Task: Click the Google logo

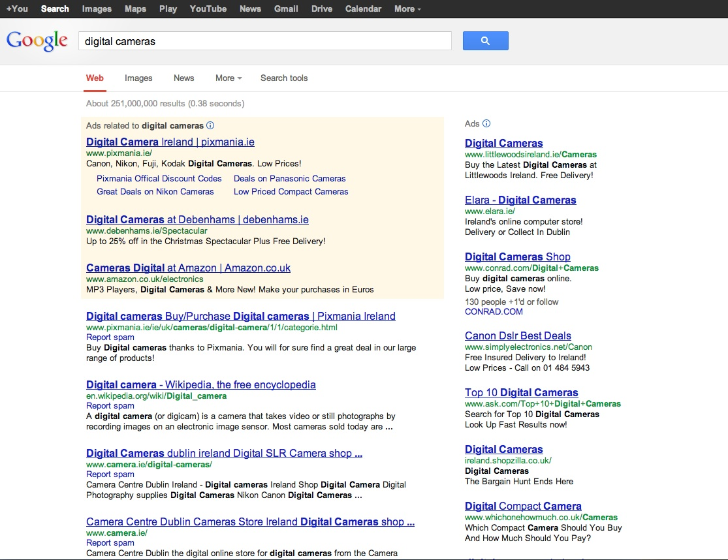Action: pos(37,40)
